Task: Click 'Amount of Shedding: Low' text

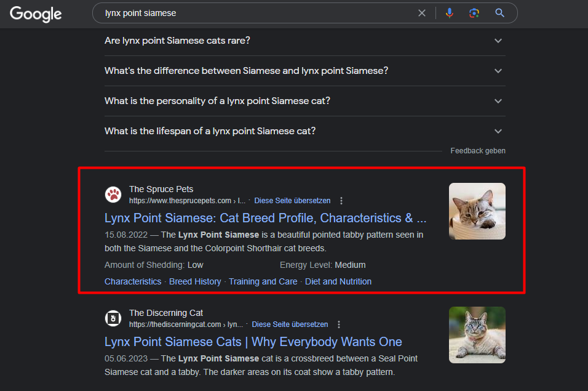Action: pyautogui.click(x=154, y=265)
